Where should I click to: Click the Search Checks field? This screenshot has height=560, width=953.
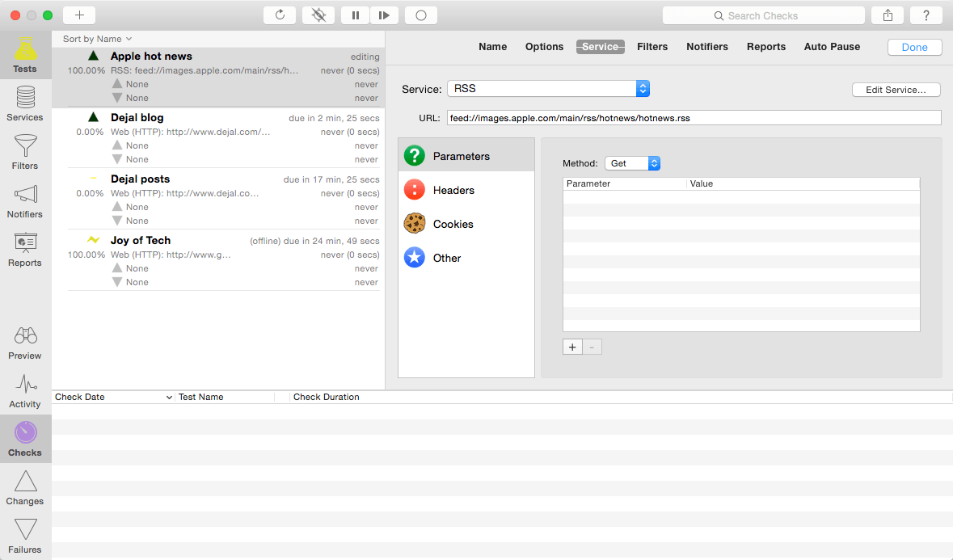(763, 16)
